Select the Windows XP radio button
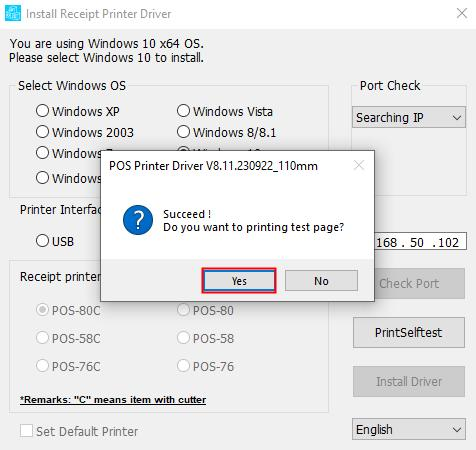Image resolution: width=476 pixels, height=450 pixels. coord(78,111)
